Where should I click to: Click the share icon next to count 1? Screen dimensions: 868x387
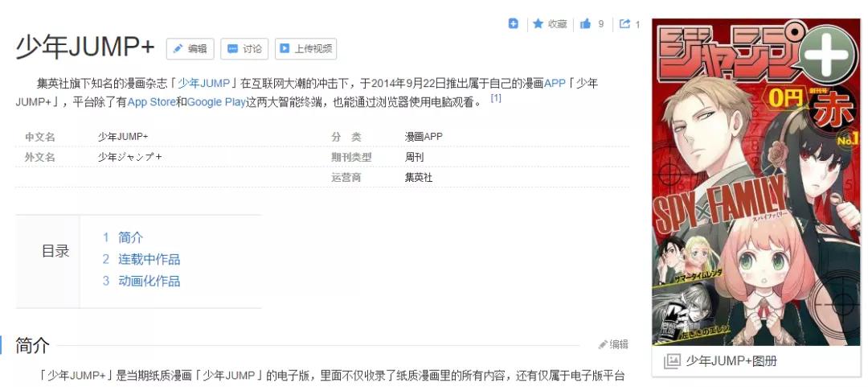[625, 24]
